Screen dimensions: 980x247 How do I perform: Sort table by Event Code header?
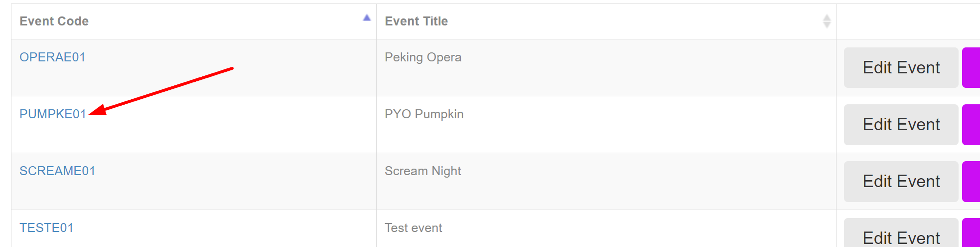(54, 21)
